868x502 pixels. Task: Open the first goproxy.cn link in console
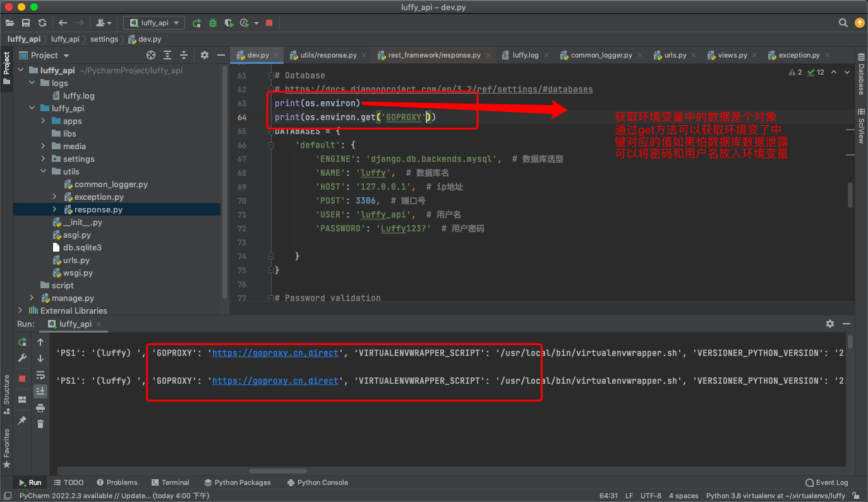275,353
